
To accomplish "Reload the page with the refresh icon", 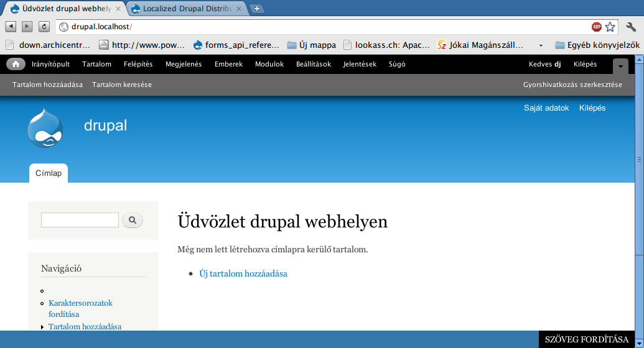I will (x=44, y=27).
